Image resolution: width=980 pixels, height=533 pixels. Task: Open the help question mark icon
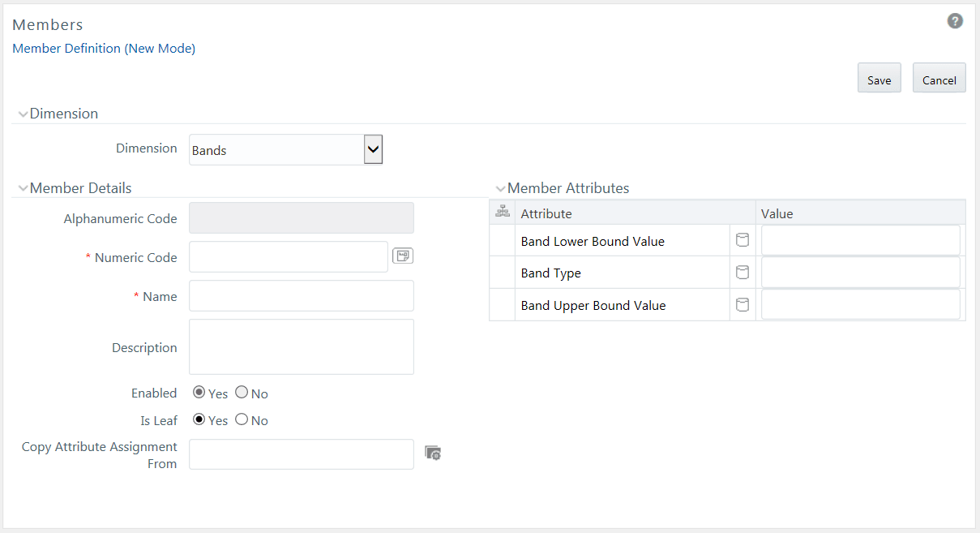coord(955,21)
